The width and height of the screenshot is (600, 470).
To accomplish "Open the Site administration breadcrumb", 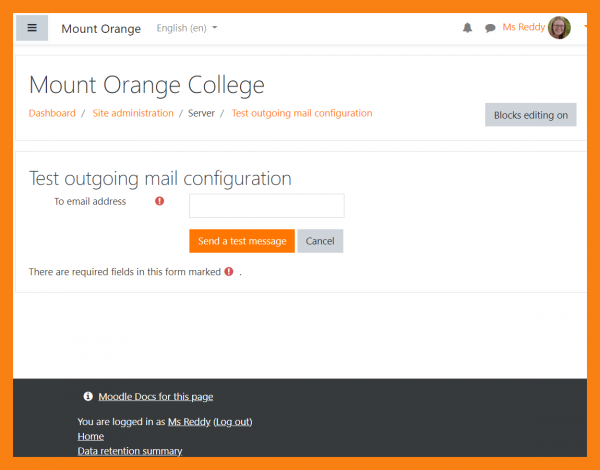I will pyautogui.click(x=133, y=113).
